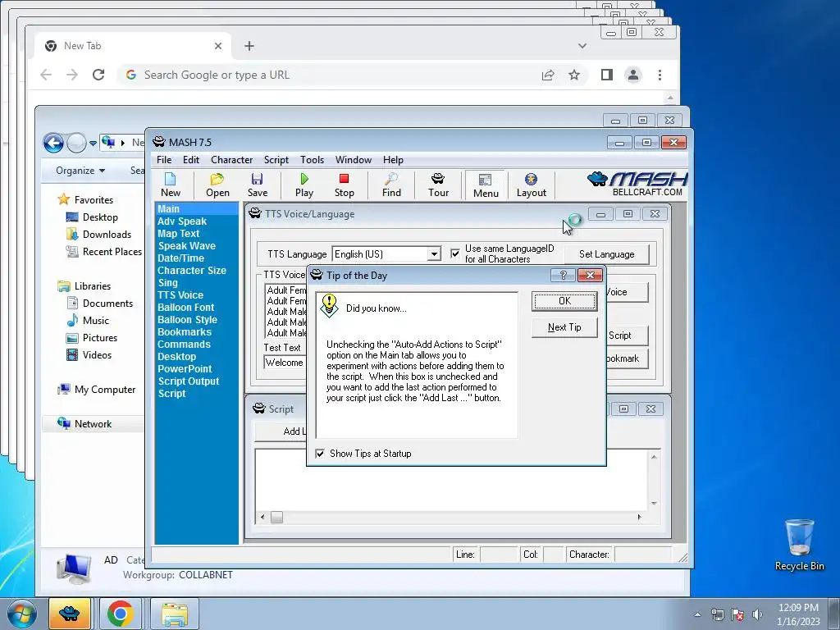Viewport: 840px width, 630px height.
Task: Bookmark page with Chrome star icon
Action: click(574, 75)
